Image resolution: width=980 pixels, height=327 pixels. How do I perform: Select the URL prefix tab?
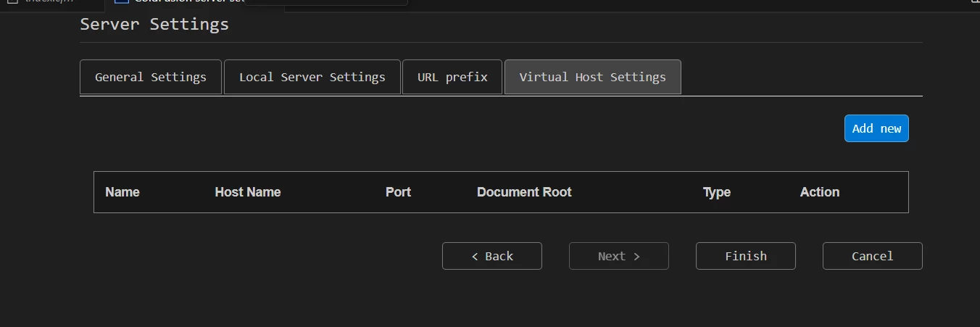452,77
